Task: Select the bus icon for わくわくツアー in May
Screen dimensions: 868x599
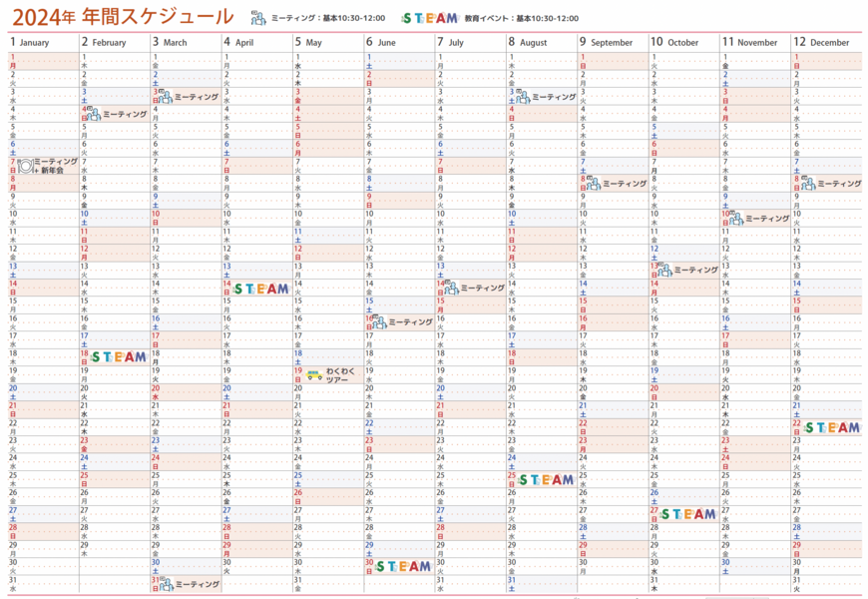Action: tap(314, 375)
